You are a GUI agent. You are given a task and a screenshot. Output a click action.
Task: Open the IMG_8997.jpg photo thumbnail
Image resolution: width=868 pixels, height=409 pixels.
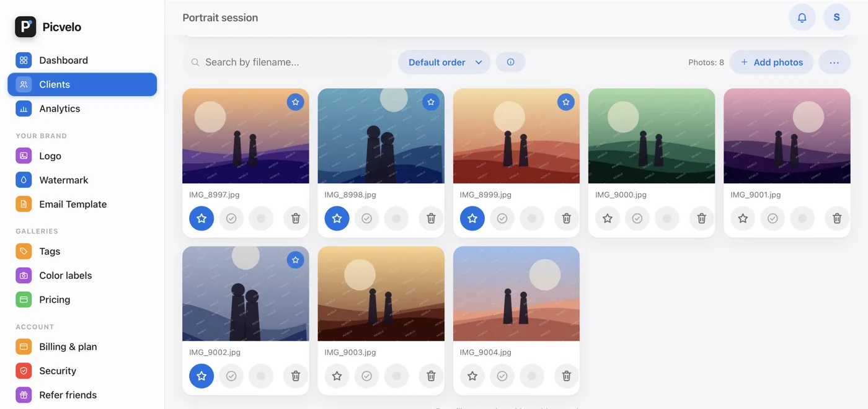(246, 136)
